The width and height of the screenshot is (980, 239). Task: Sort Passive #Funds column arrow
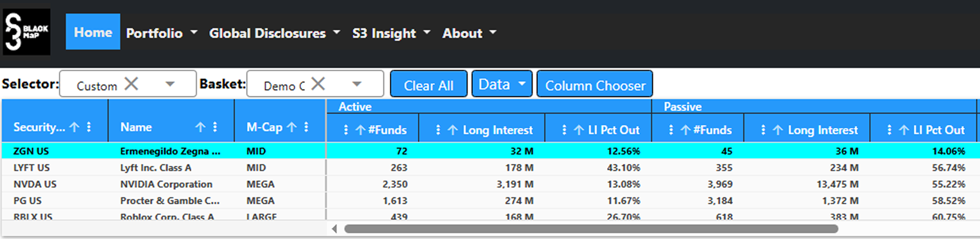(686, 130)
